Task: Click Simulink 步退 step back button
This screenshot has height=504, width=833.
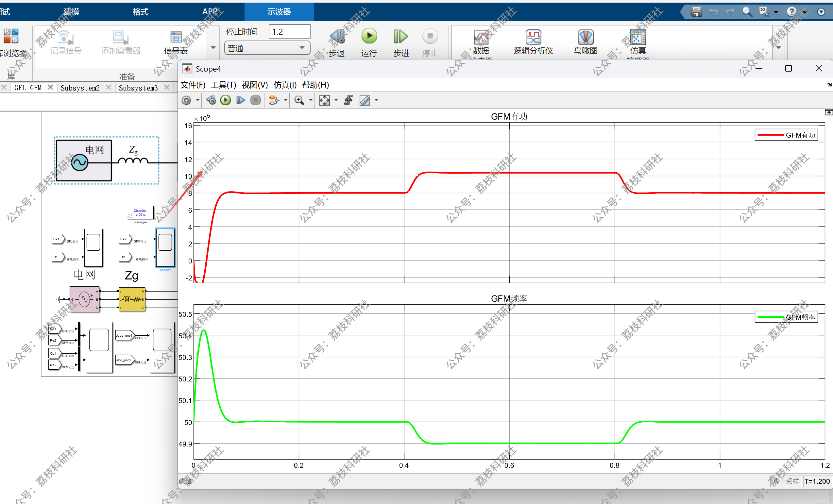Action: pos(337,42)
